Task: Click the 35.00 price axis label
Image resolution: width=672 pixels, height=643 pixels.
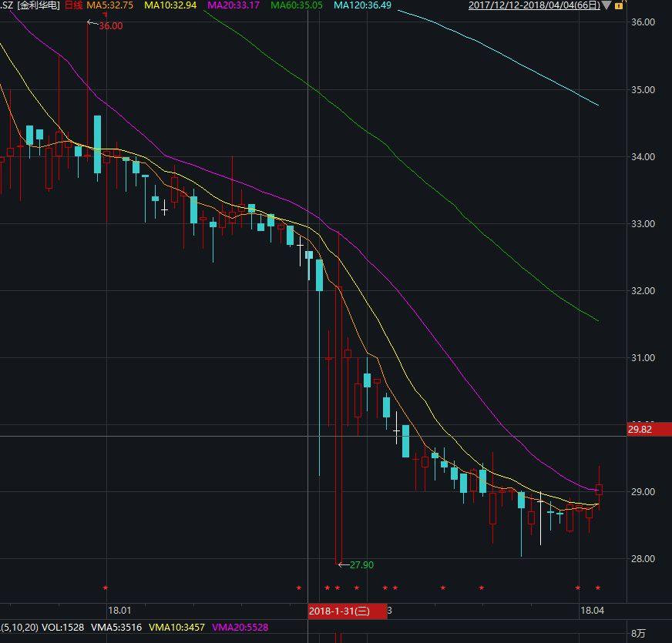Action: (643, 90)
